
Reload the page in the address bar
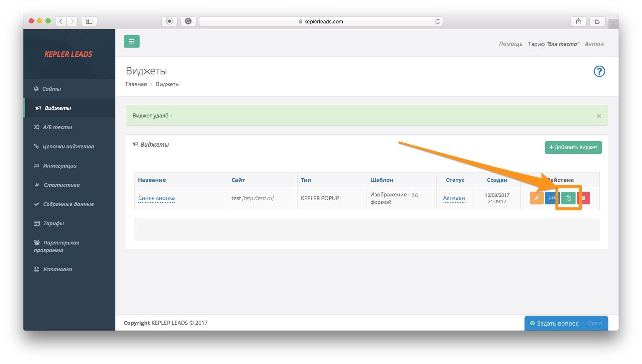tap(438, 21)
